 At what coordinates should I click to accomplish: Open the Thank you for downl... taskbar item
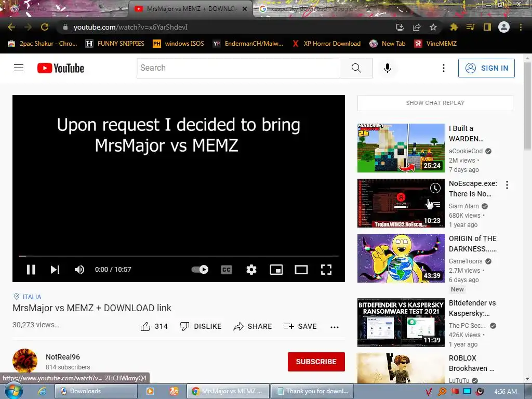pos(312,391)
